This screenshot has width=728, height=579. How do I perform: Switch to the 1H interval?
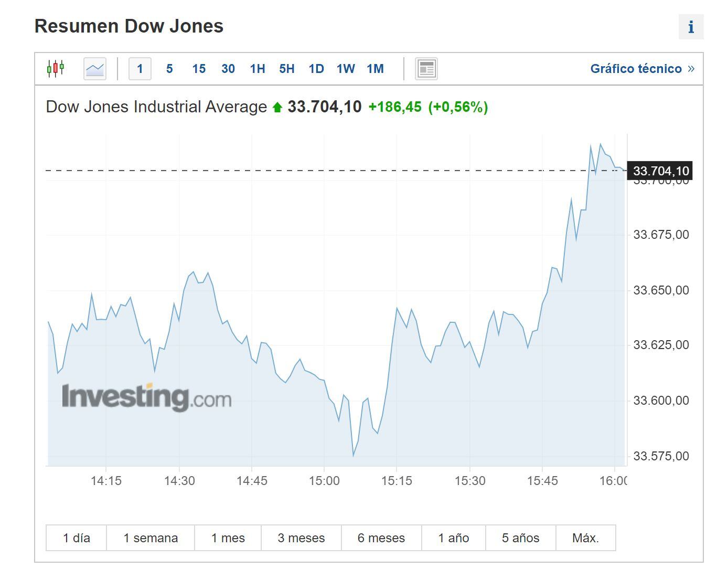pyautogui.click(x=257, y=68)
